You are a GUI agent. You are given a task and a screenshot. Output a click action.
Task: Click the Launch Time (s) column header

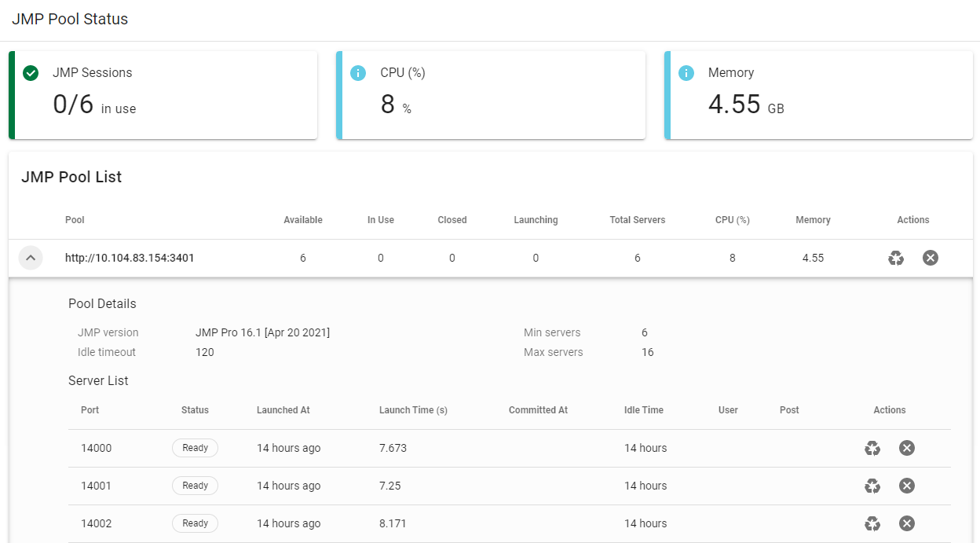pyautogui.click(x=413, y=410)
